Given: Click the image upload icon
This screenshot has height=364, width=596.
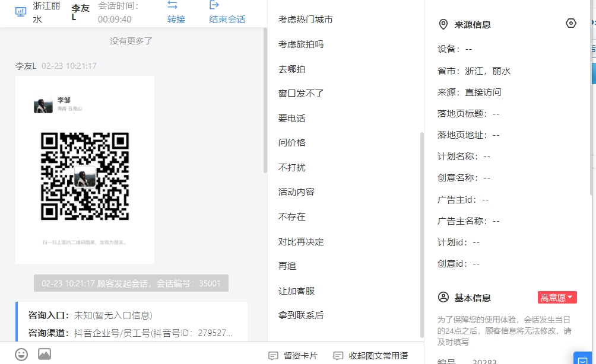Looking at the screenshot, I should pos(45,354).
